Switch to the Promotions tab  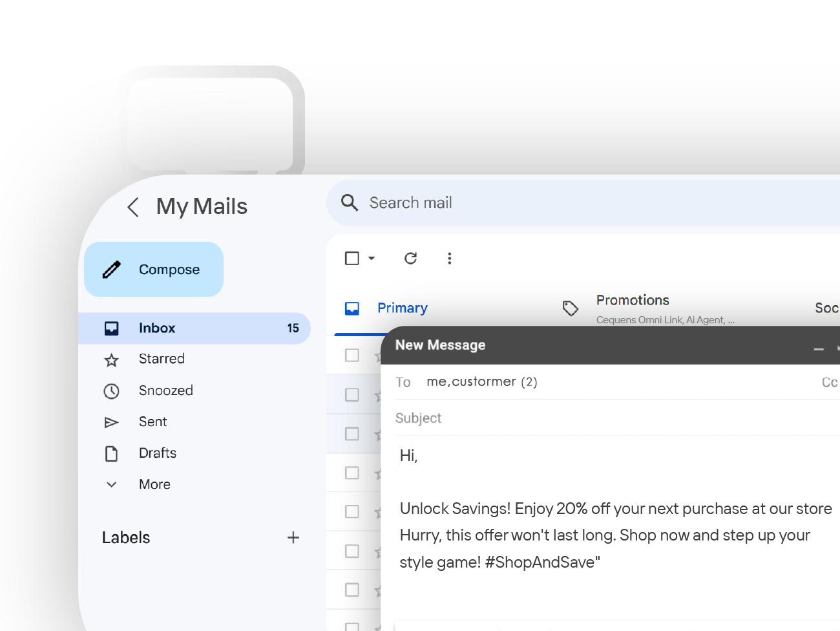pyautogui.click(x=632, y=300)
